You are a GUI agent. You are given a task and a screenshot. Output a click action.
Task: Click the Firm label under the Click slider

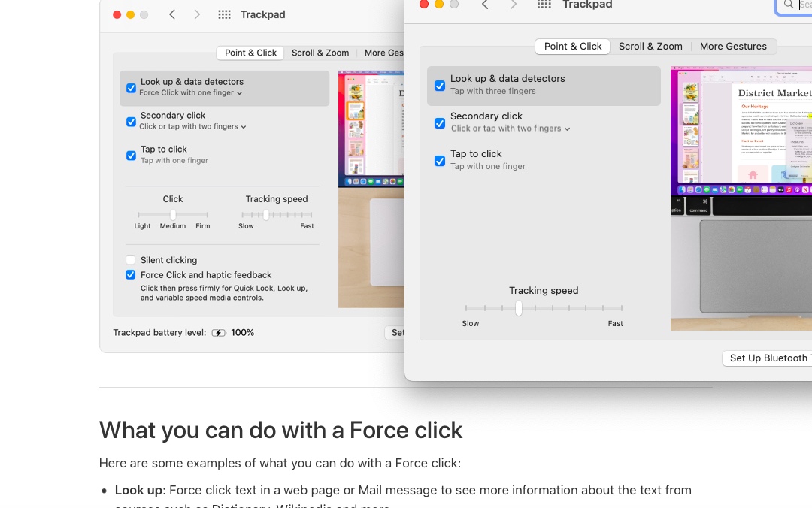(x=203, y=226)
